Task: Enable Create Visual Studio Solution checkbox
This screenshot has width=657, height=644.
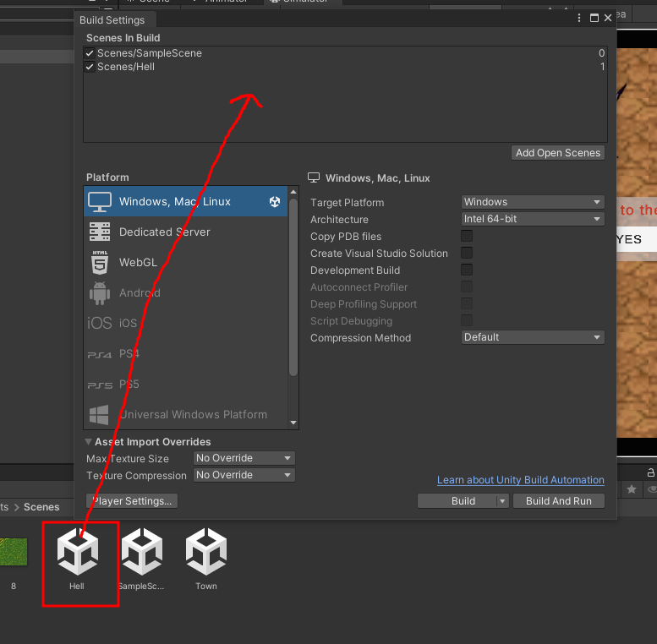Action: [467, 253]
